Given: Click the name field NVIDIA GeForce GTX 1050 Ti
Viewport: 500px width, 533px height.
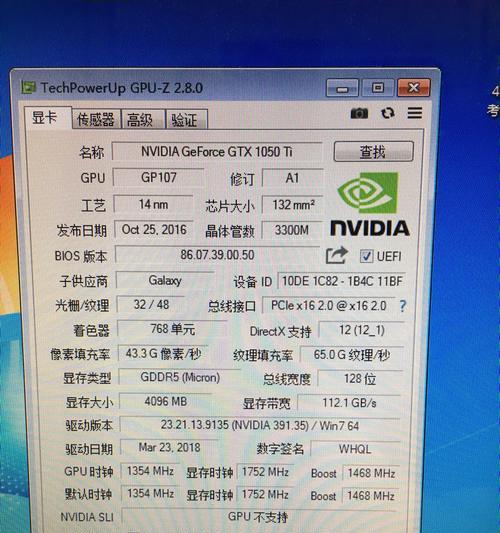Looking at the screenshot, I should pos(217,152).
